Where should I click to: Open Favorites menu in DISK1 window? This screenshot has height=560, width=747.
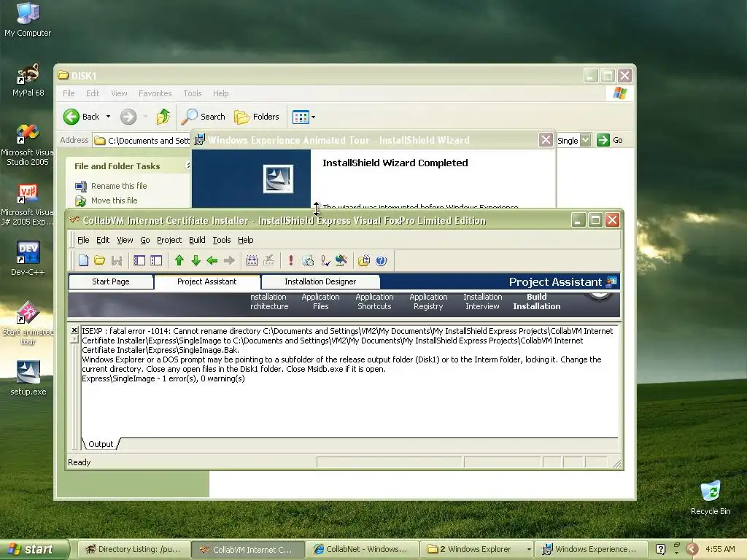tap(155, 93)
